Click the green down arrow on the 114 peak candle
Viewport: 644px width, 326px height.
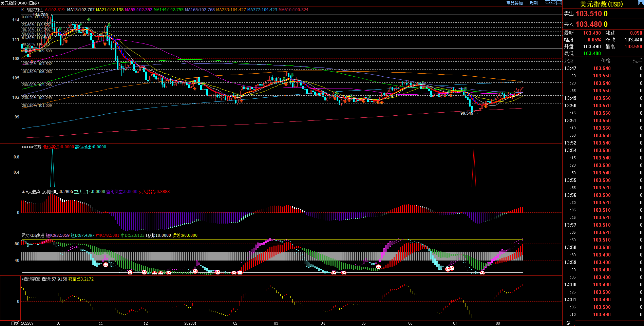pos(88,19)
